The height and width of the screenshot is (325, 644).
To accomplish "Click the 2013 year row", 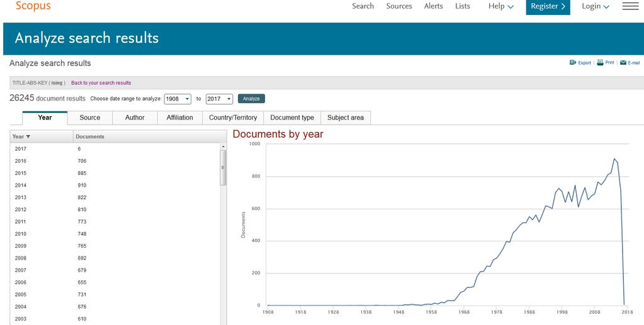I will [x=115, y=197].
